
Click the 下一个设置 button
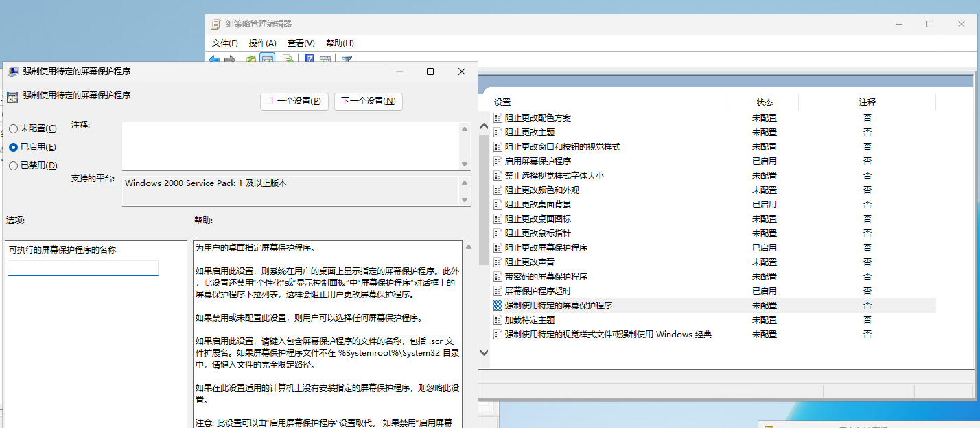click(x=368, y=101)
